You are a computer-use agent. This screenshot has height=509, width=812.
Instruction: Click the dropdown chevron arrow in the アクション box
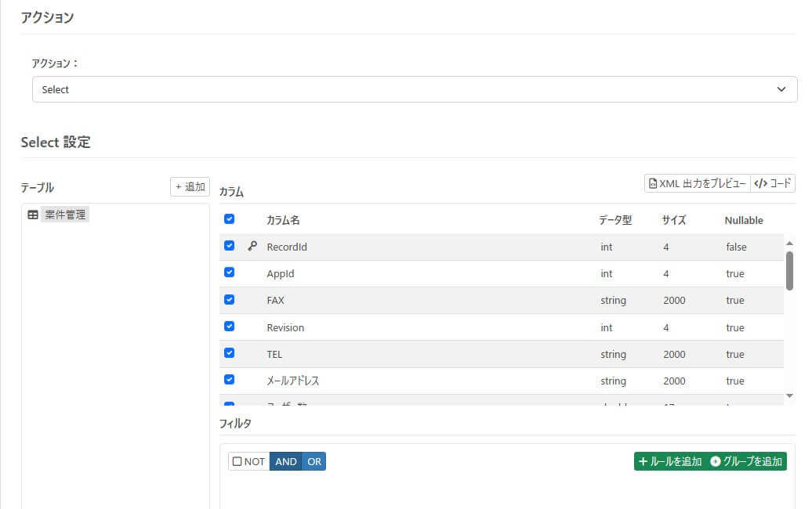[781, 89]
